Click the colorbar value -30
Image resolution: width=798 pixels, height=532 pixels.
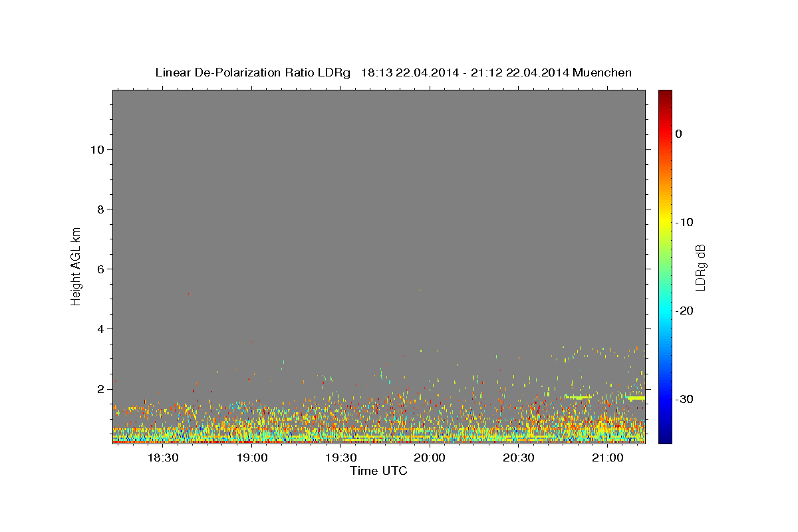685,399
